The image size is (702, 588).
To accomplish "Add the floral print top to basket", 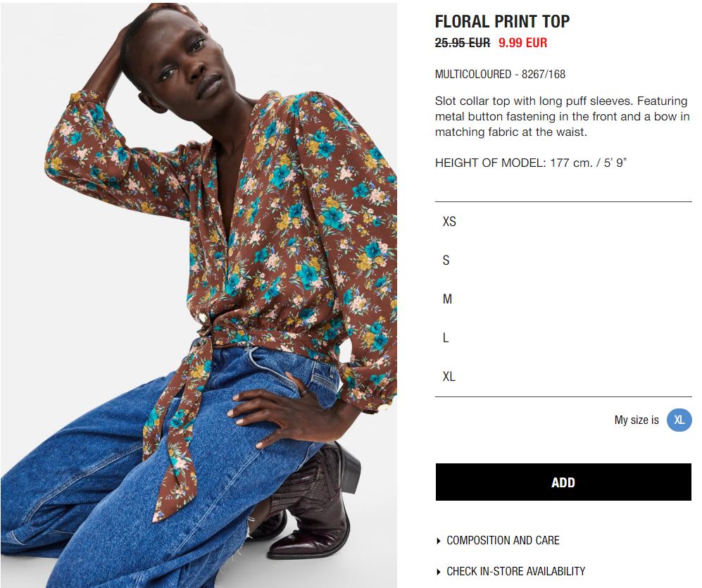I will [x=563, y=482].
